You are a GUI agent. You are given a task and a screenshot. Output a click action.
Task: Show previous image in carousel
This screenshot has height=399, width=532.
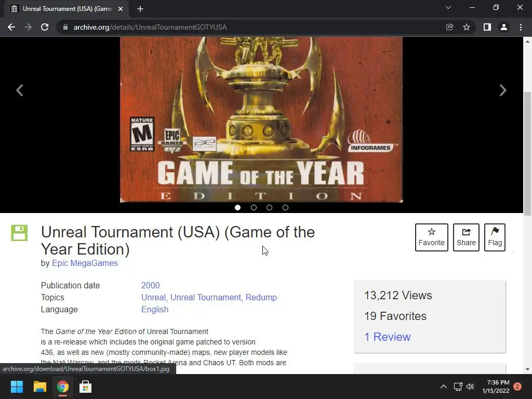pos(20,90)
